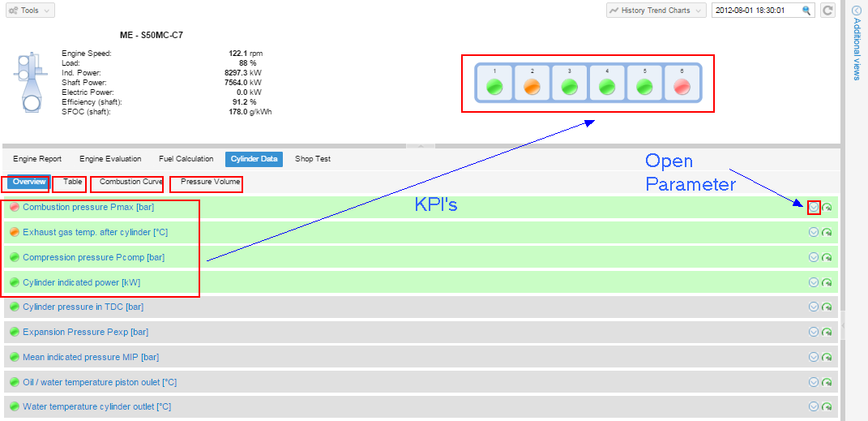Open the Cylinder pressure in TDC link

coord(83,307)
